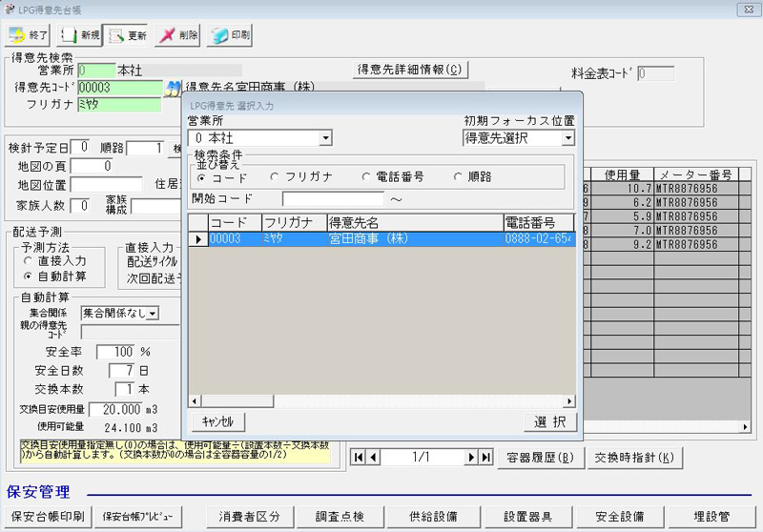Open customer search via binoculars icon
The height and width of the screenshot is (532, 763).
point(174,88)
